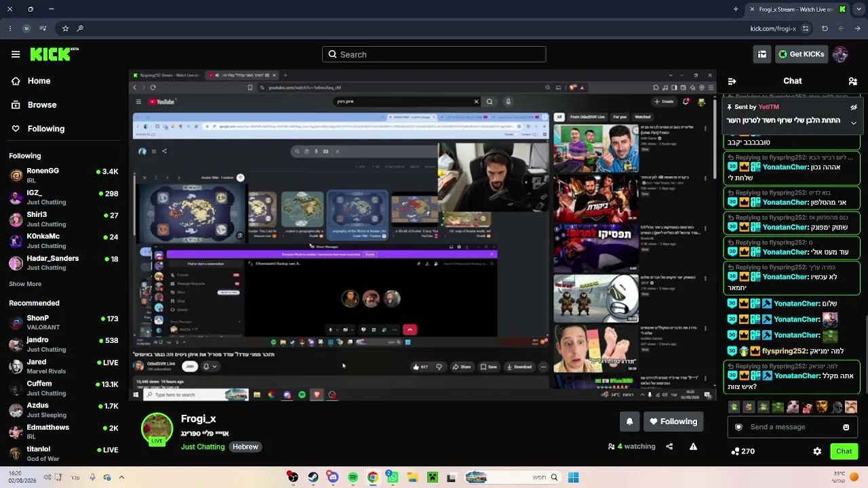Open browser three-dot menu
Viewport: 868px width, 488px height.
[9, 28]
